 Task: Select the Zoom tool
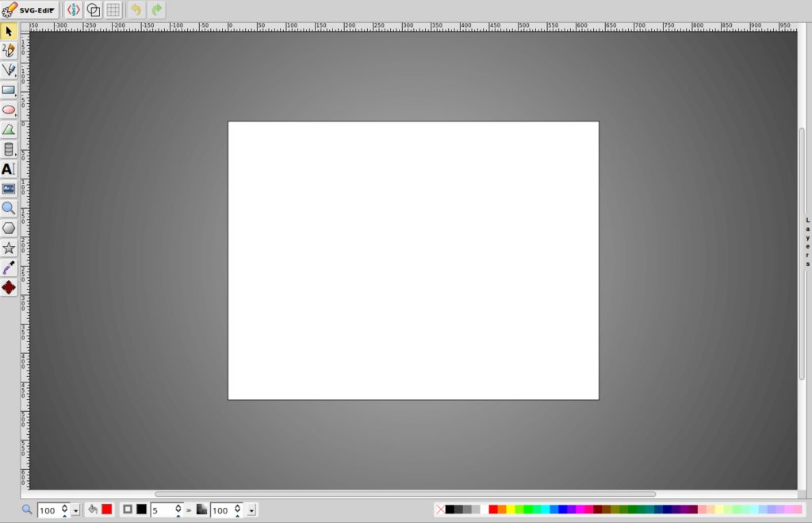pyautogui.click(x=9, y=208)
